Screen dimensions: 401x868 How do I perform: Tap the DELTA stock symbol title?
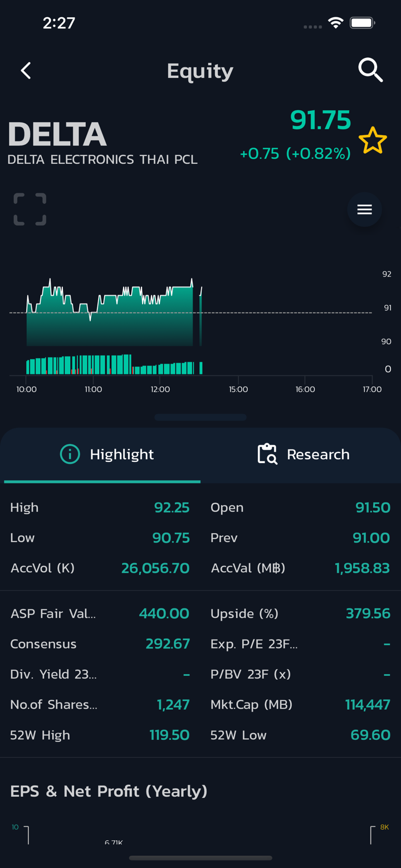[57, 135]
